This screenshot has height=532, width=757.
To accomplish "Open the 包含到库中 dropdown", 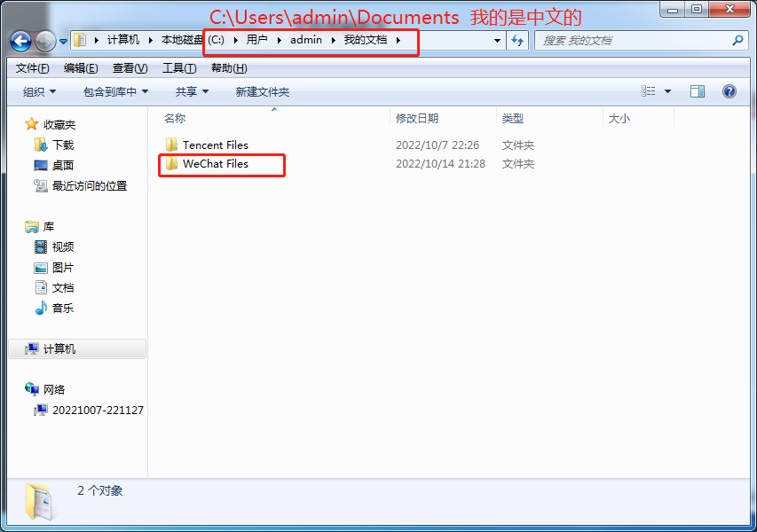I will point(116,91).
